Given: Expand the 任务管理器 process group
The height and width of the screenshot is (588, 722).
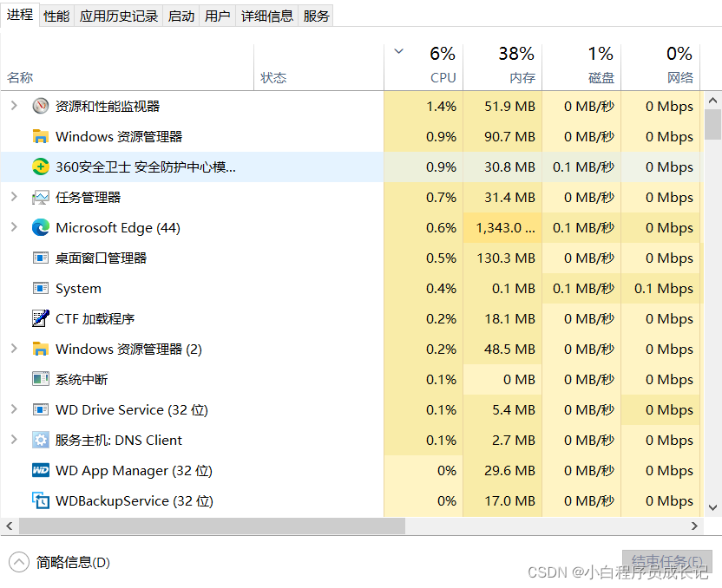Looking at the screenshot, I should pyautogui.click(x=14, y=197).
